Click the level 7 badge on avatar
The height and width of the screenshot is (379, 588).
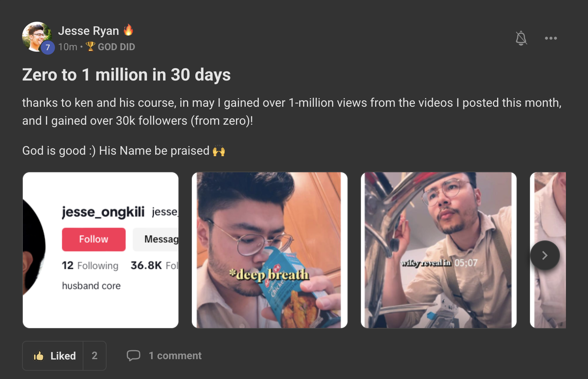click(48, 48)
